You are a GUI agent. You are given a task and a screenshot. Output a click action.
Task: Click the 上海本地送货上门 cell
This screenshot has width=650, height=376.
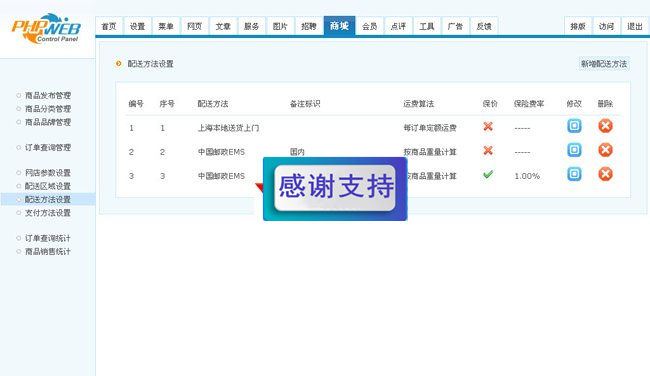click(x=228, y=128)
